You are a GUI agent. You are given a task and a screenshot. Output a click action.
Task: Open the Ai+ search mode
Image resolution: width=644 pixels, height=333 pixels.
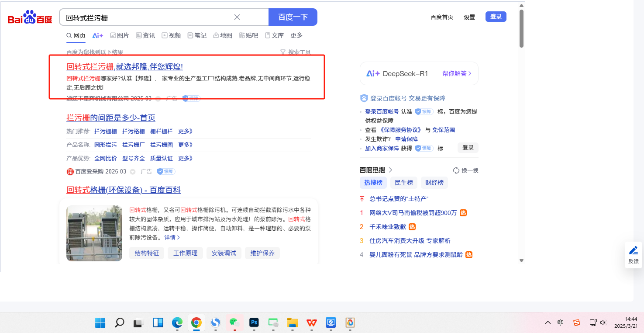(x=98, y=35)
